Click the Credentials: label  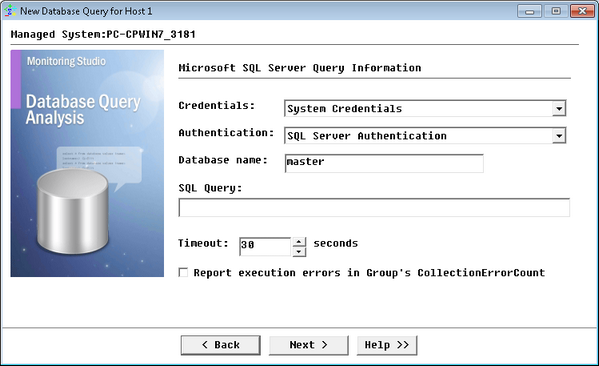tap(217, 105)
